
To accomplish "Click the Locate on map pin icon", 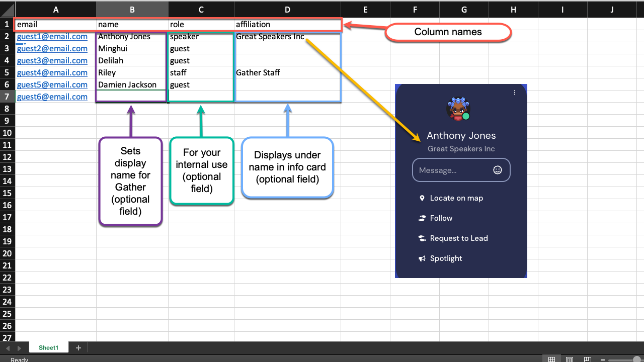I will click(x=422, y=198).
